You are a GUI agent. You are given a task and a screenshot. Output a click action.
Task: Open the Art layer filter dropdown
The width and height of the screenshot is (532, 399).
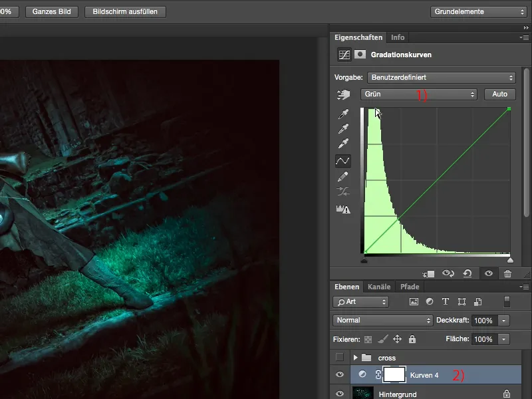pyautogui.click(x=360, y=302)
